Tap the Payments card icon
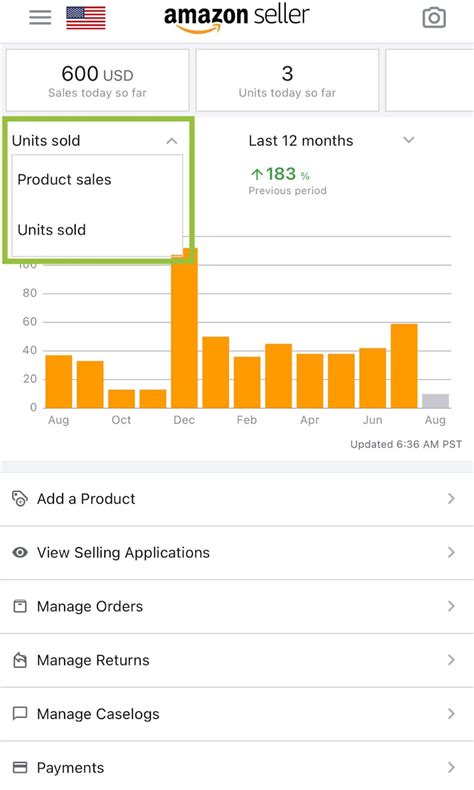 (20, 767)
